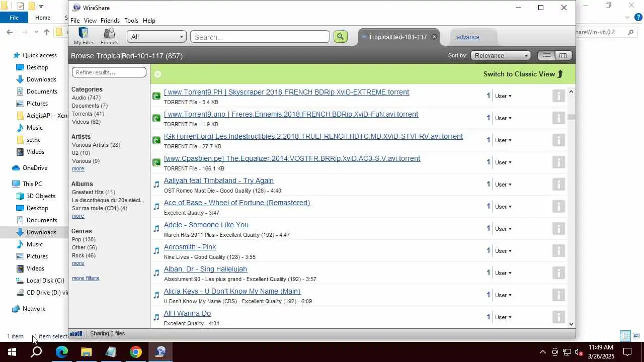The image size is (644, 362).
Task: Show info for Ace of Base track
Action: 558,206
